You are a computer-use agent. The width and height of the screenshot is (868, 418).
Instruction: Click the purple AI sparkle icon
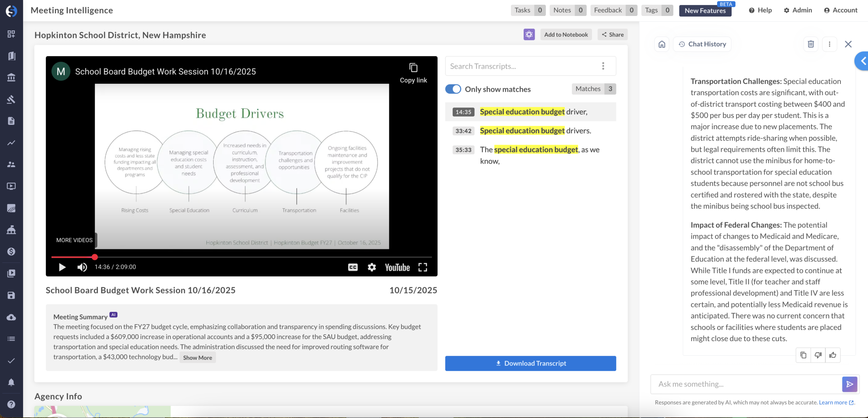[529, 35]
